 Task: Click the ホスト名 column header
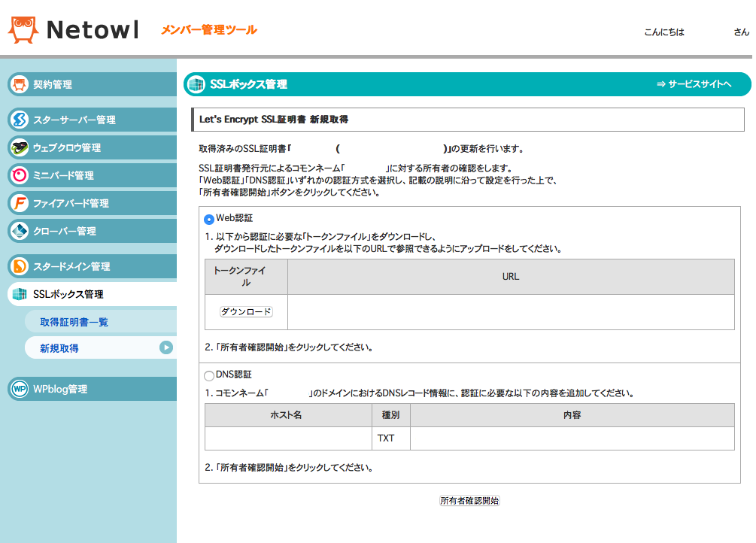[288, 415]
